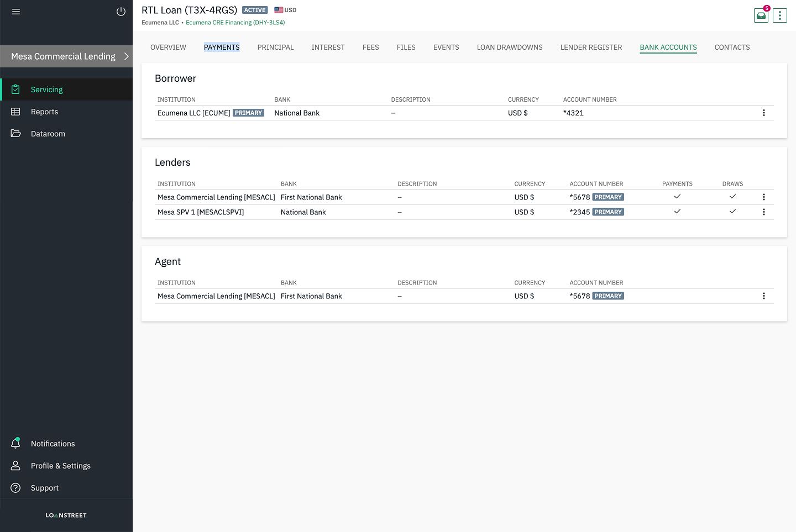View the Events tab
Viewport: 796px width, 532px height.
446,48
